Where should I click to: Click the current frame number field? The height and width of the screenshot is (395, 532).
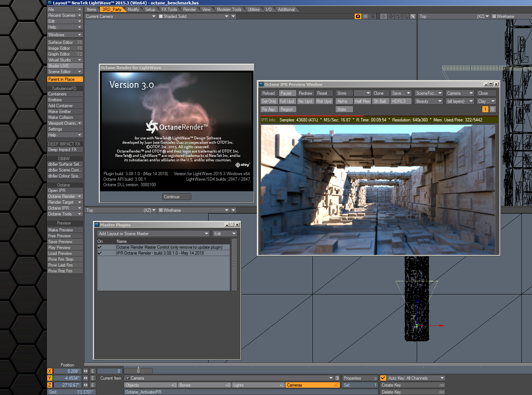[x=109, y=371]
